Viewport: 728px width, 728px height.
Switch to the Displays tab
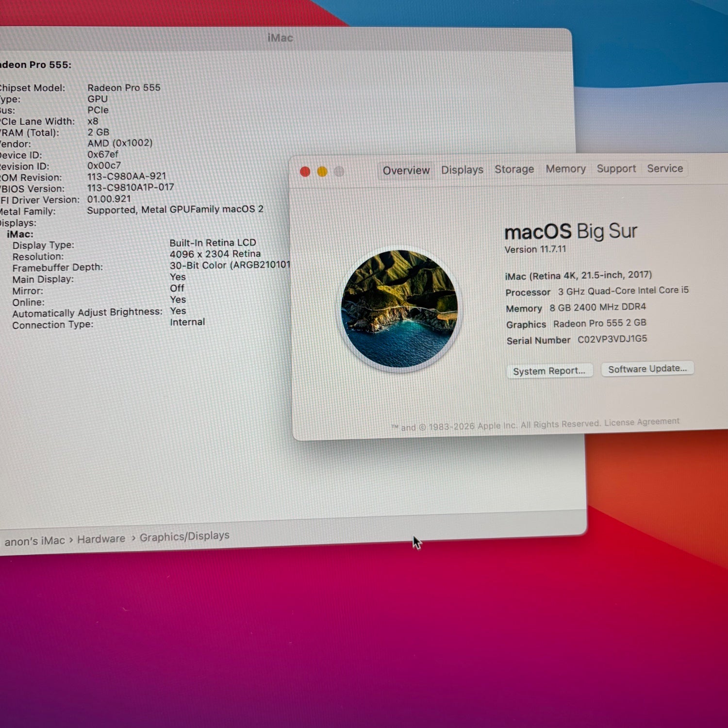click(462, 170)
